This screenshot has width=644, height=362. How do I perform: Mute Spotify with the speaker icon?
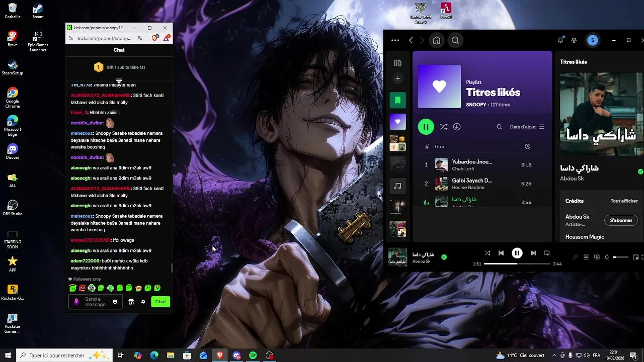[607, 257]
